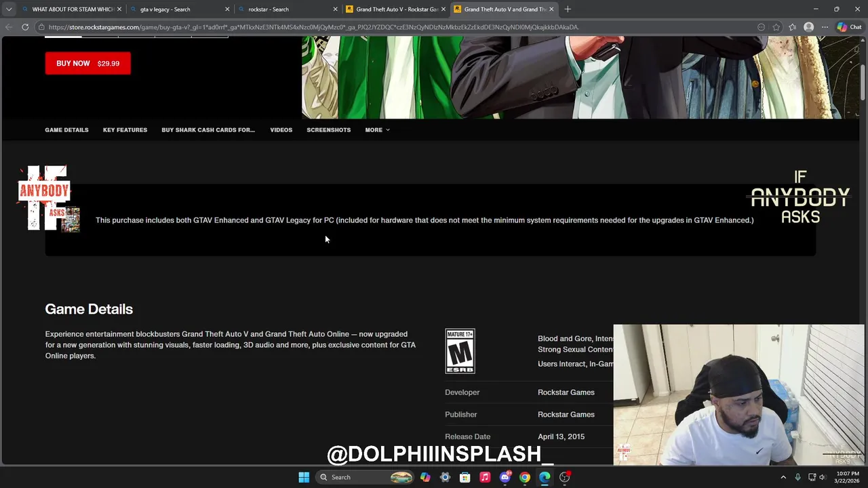Click the 'Developer' label

(x=462, y=392)
